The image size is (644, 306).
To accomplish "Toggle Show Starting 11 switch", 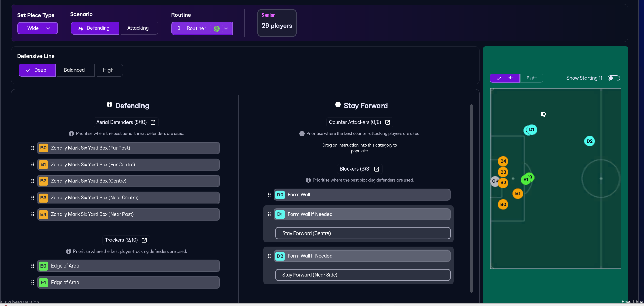I will tap(613, 78).
